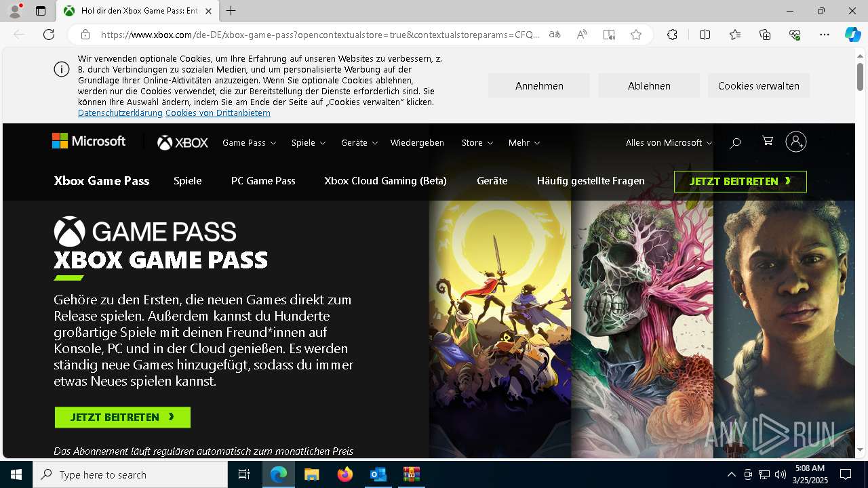Open Windows Start menu
This screenshot has height=488, width=868.
click(x=16, y=474)
